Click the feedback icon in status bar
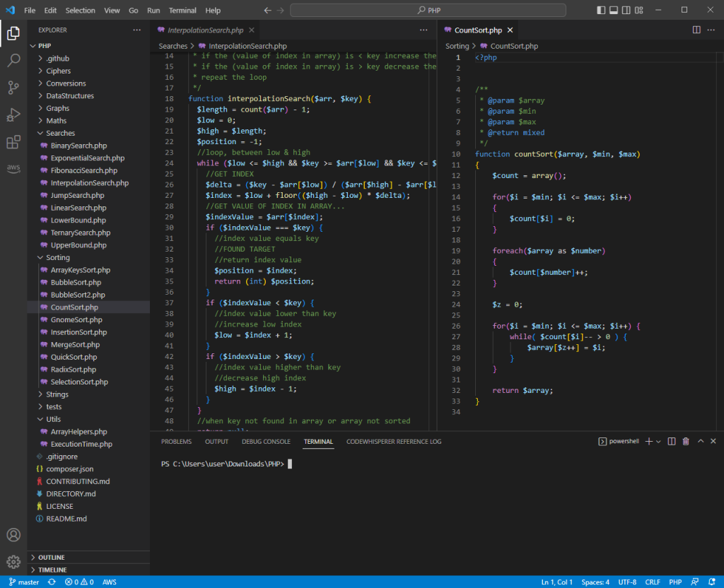Image resolution: width=724 pixels, height=588 pixels. click(x=694, y=582)
